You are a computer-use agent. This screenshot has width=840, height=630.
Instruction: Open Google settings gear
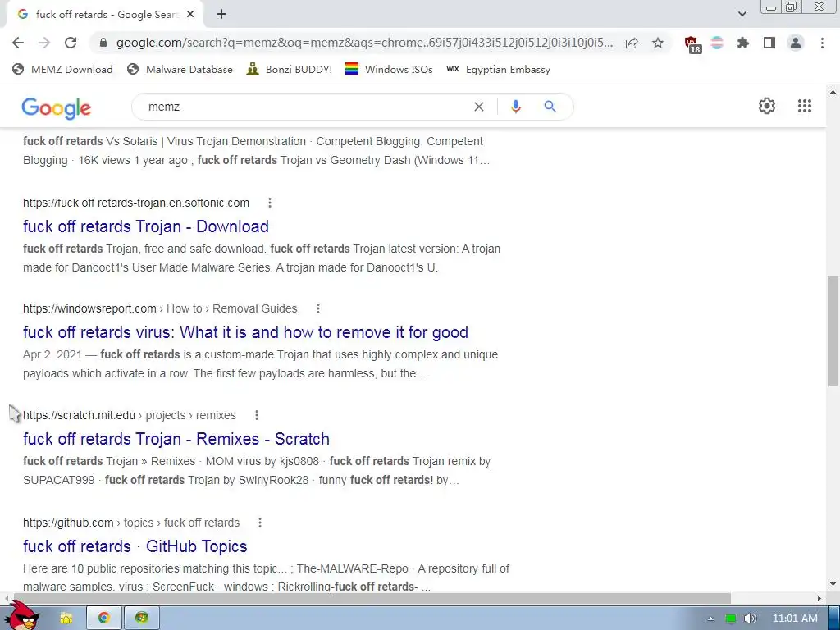[x=767, y=106]
